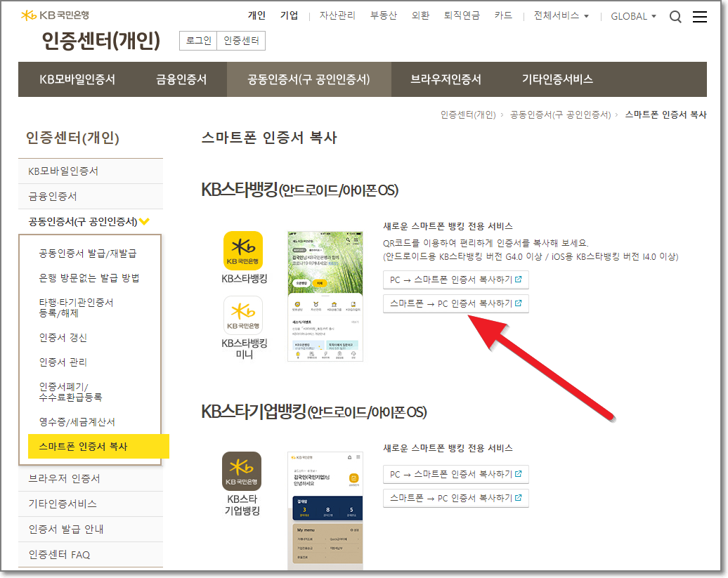The image size is (728, 578).
Task: Click the white KB스타뱅킹 미니 app icon
Action: pyautogui.click(x=243, y=315)
